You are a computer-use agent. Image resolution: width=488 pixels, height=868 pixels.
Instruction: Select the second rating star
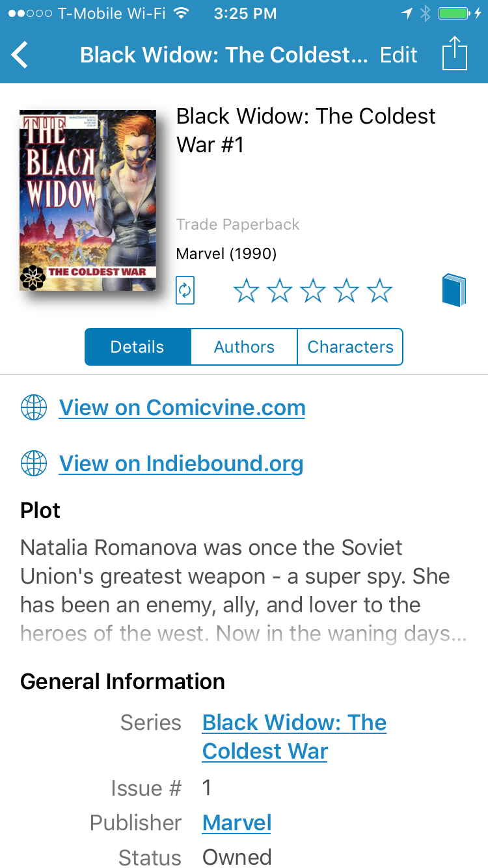280,291
